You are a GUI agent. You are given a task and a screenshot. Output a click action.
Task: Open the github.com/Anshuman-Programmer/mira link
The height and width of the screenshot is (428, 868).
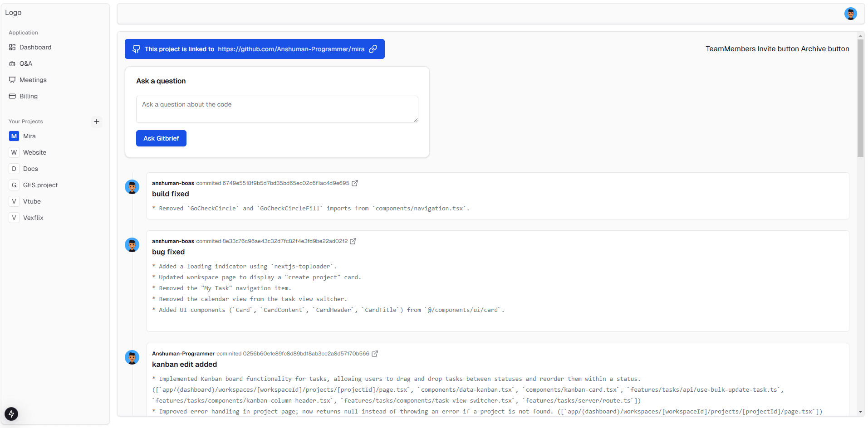[291, 49]
